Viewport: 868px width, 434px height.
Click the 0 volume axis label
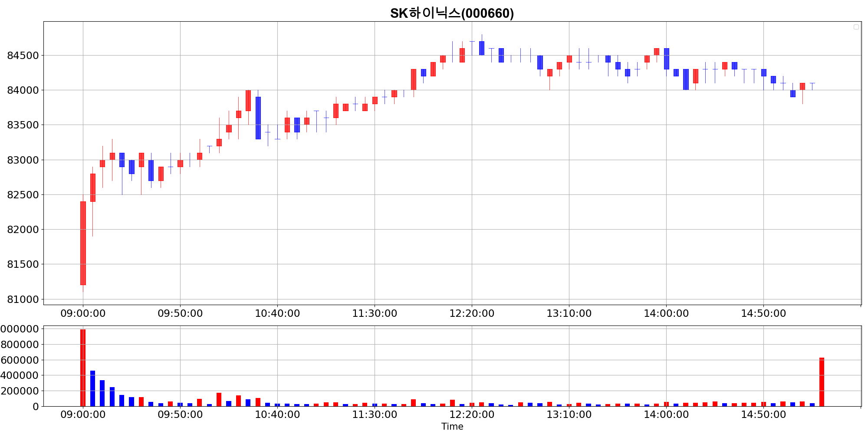click(x=36, y=407)
